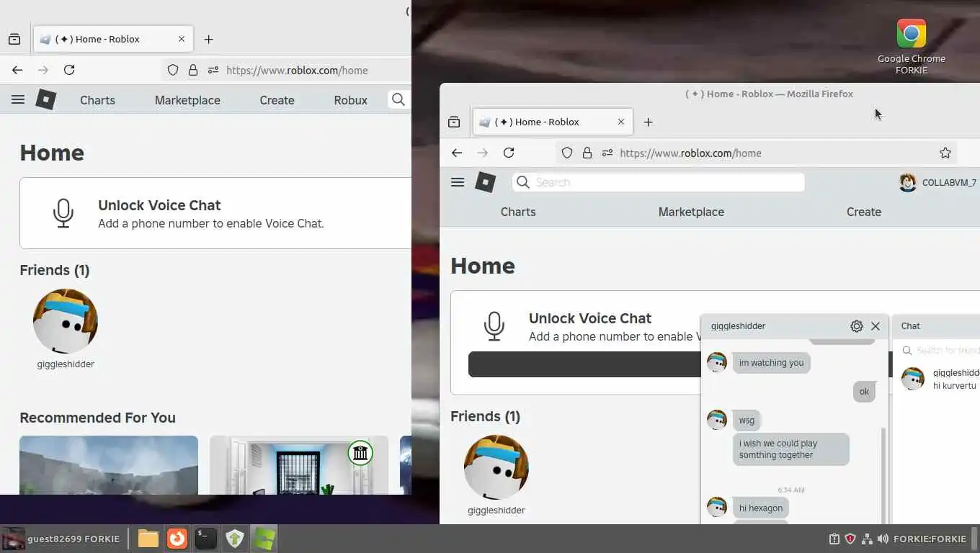Open Charts in the left window nav
This screenshot has width=980, height=553.
point(97,100)
